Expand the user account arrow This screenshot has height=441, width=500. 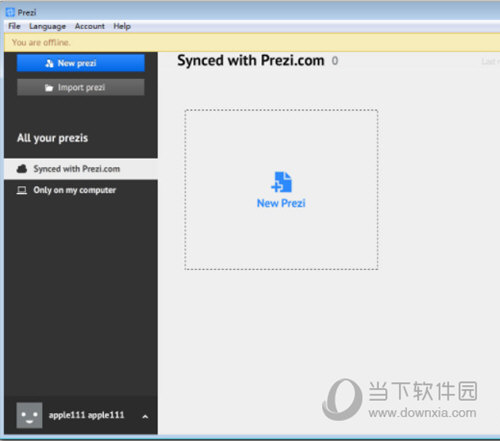click(145, 416)
